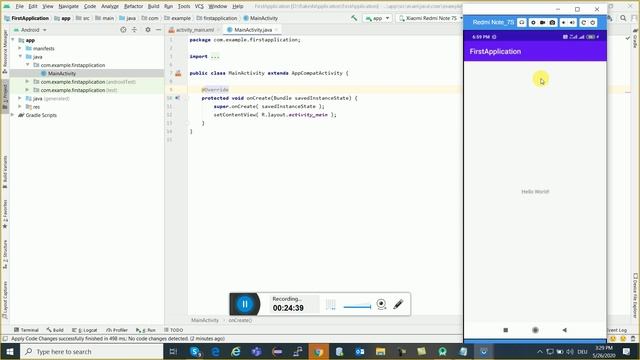The height and width of the screenshot is (360, 640).
Task: Open the File menu
Action: 19,7
